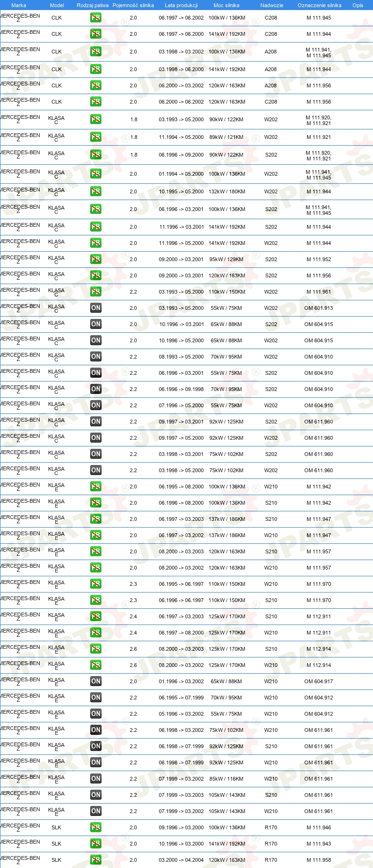The height and width of the screenshot is (868, 373).
Task: Click the date range 03.2000 -> 04.2004
Action: pyautogui.click(x=181, y=860)
